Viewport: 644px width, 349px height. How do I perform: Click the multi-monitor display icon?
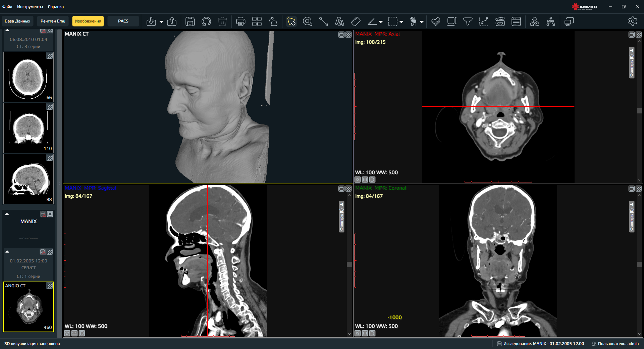(x=569, y=21)
